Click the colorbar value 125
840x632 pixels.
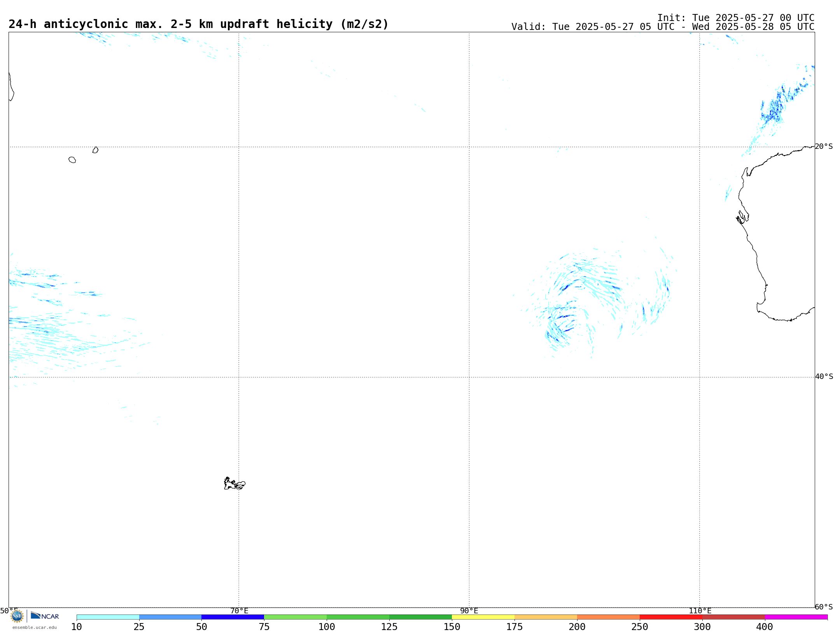(389, 627)
